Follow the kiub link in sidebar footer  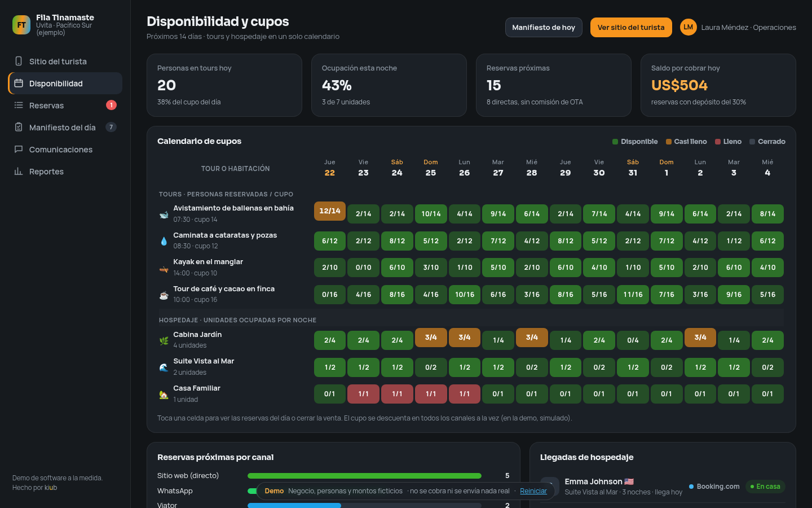(51, 488)
